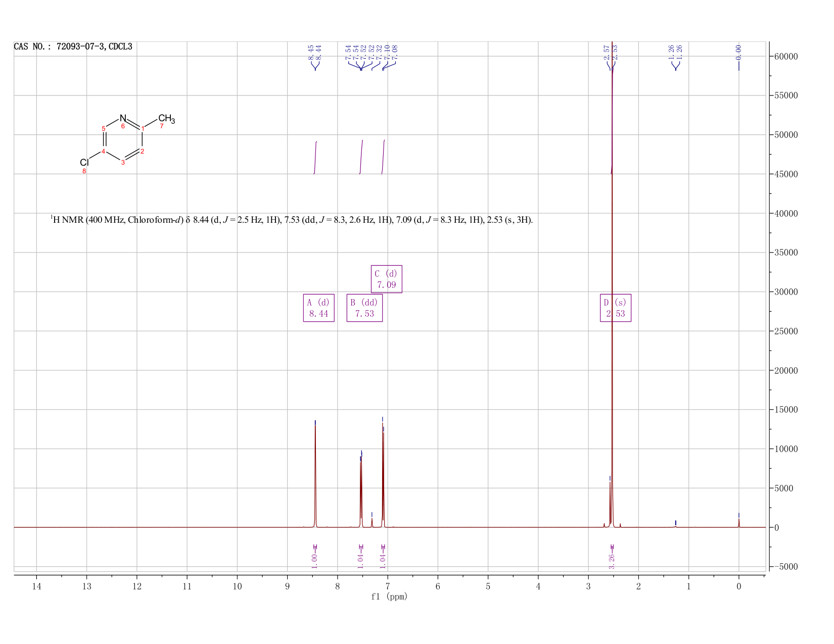Screen dimensions: 834x644
Task: Click the integral curve above the 7.53 peak
Action: pos(361,157)
